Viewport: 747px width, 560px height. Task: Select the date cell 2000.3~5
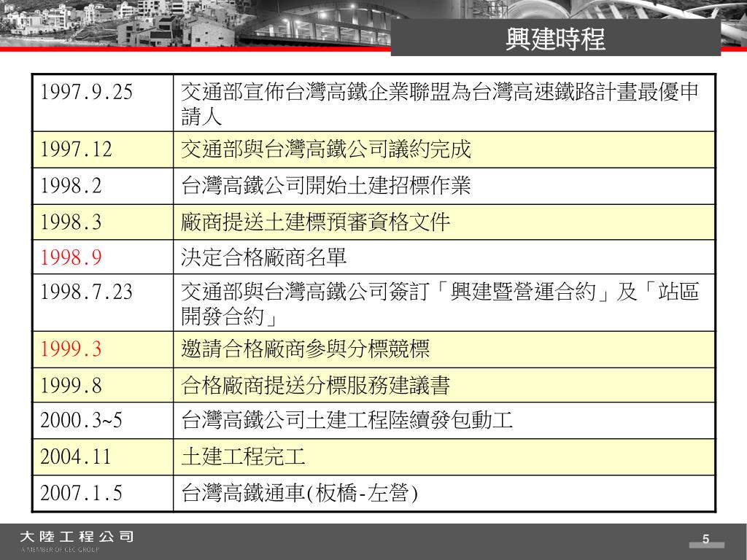(102, 421)
